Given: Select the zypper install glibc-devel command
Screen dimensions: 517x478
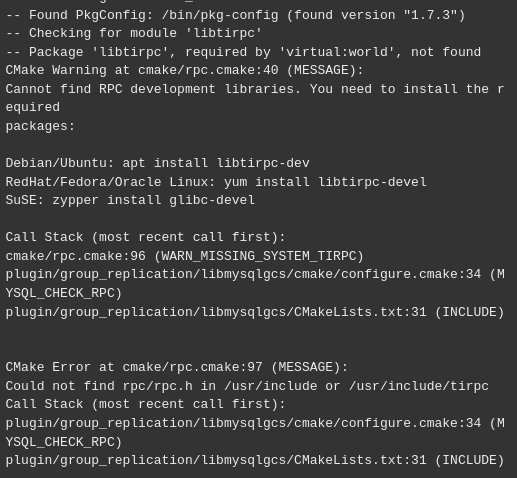Looking at the screenshot, I should tap(153, 201).
